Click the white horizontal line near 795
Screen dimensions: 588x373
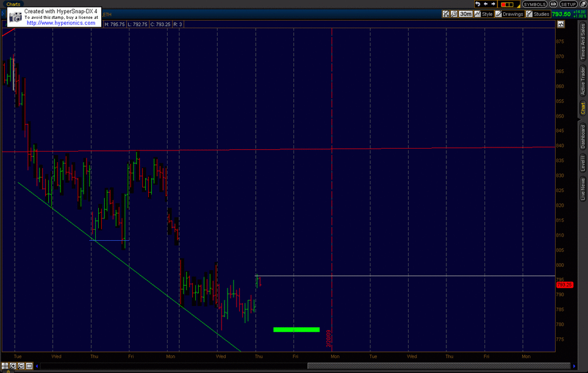click(x=405, y=276)
